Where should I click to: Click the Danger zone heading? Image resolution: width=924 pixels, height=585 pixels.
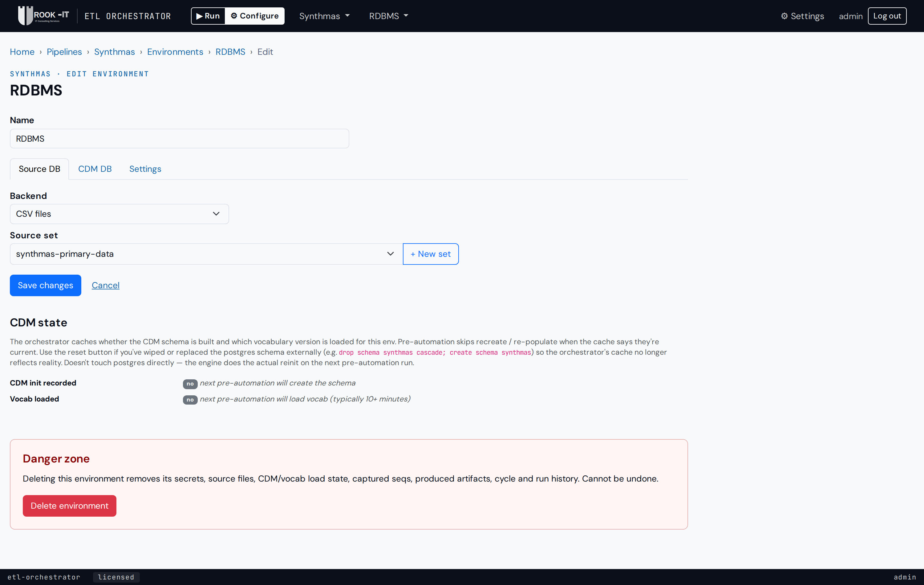(56, 458)
